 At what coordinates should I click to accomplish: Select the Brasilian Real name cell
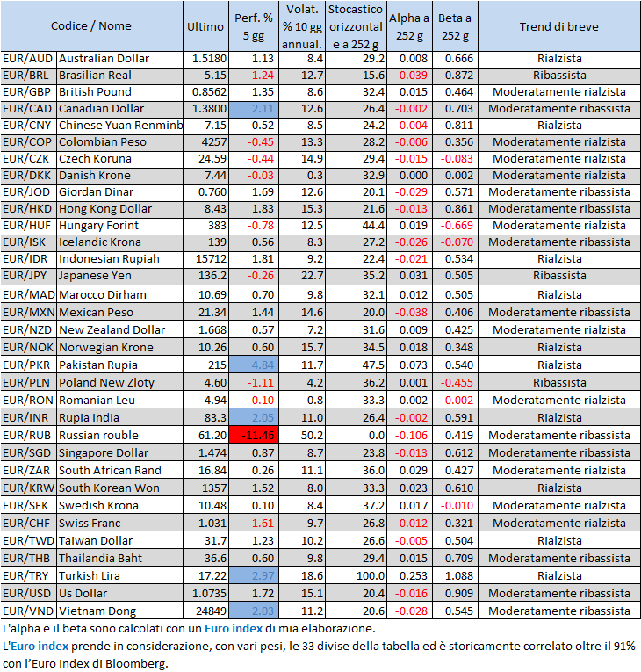click(x=120, y=76)
